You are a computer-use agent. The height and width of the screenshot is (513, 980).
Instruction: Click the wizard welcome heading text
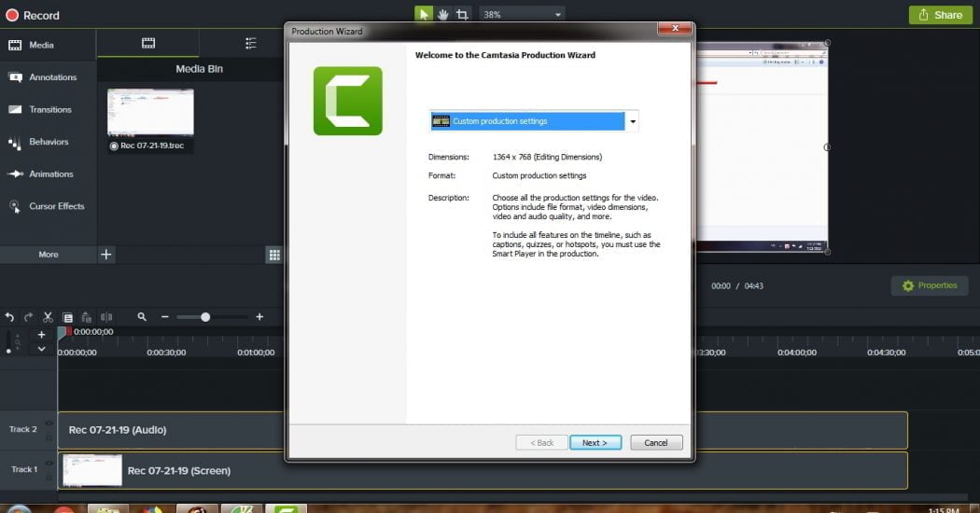tap(505, 55)
